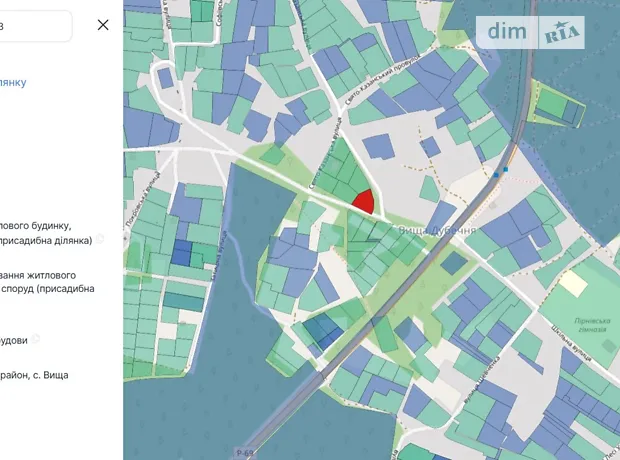Click the search input field at top left
The width and height of the screenshot is (620, 460).
pyautogui.click(x=35, y=26)
